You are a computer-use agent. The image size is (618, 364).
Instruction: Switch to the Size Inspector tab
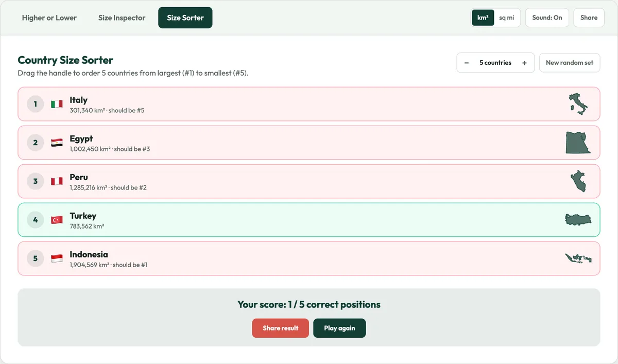tap(122, 18)
